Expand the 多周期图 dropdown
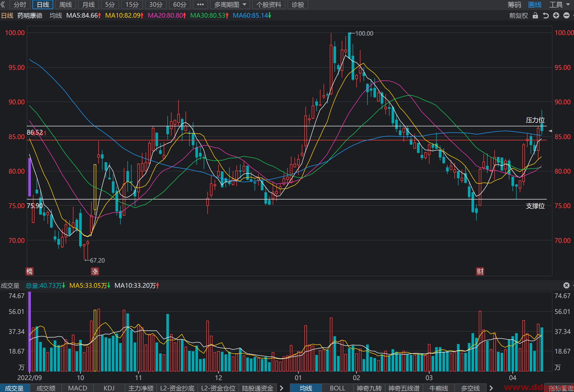This screenshot has height=392, width=574. (230, 4)
